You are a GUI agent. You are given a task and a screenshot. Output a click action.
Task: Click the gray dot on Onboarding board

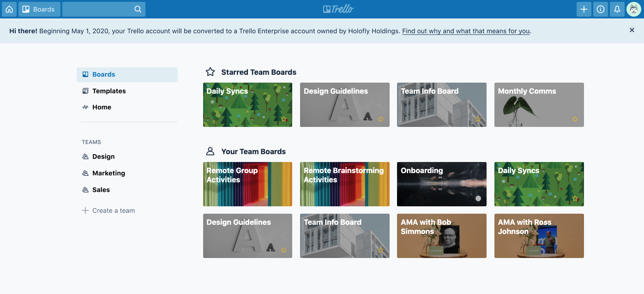pyautogui.click(x=478, y=198)
